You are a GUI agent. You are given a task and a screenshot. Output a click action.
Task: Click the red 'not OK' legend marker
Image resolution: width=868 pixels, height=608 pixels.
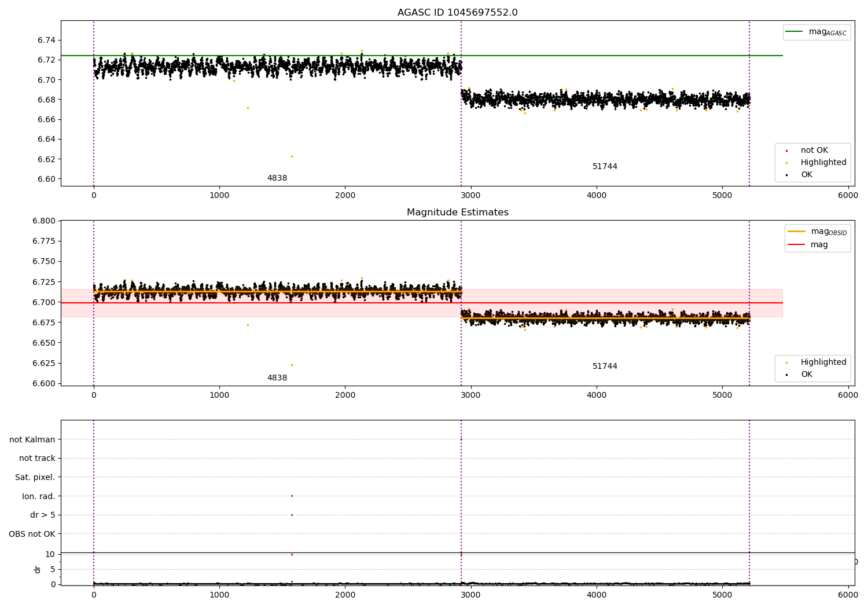pyautogui.click(x=786, y=151)
